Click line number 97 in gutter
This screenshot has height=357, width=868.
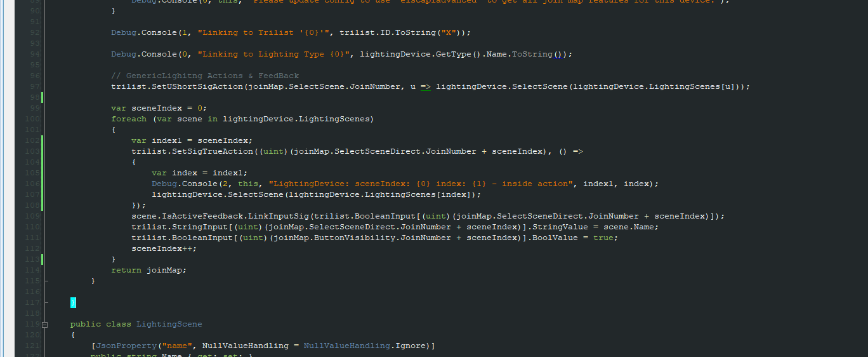35,86
